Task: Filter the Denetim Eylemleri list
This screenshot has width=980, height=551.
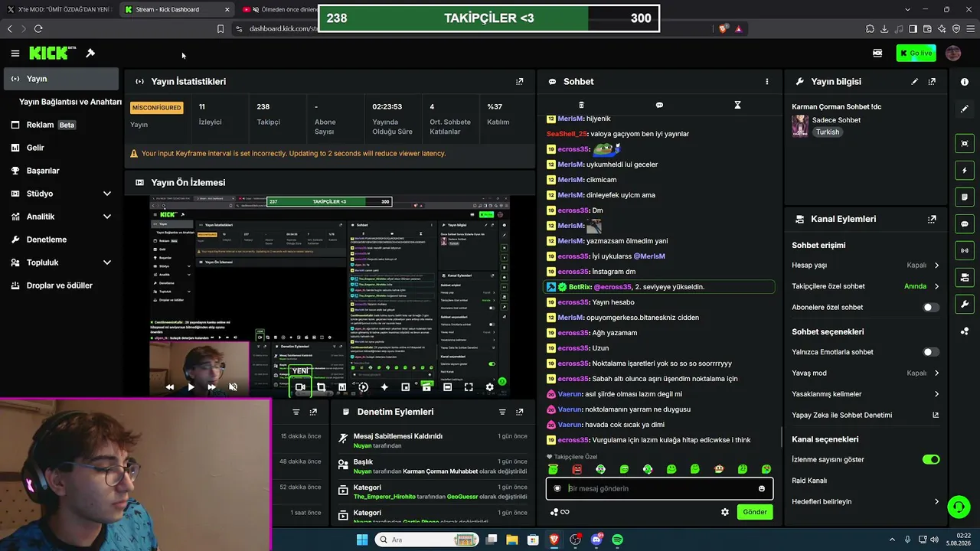Action: [502, 412]
